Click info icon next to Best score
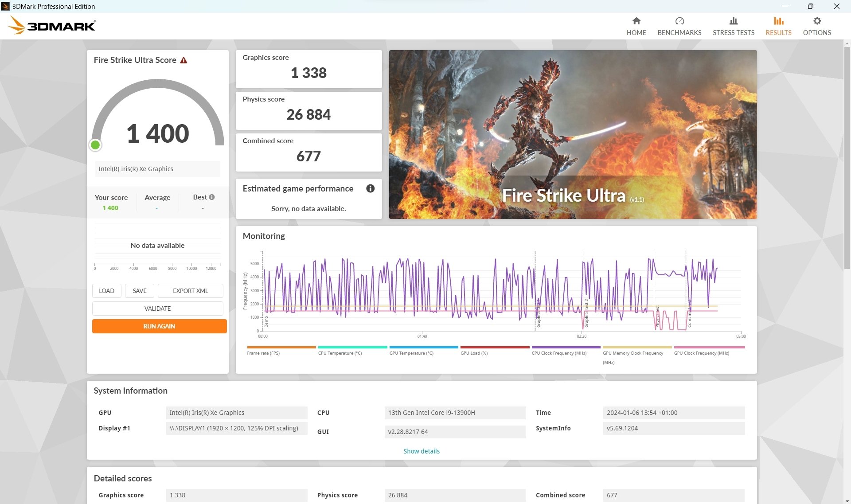The image size is (851, 504). (212, 197)
